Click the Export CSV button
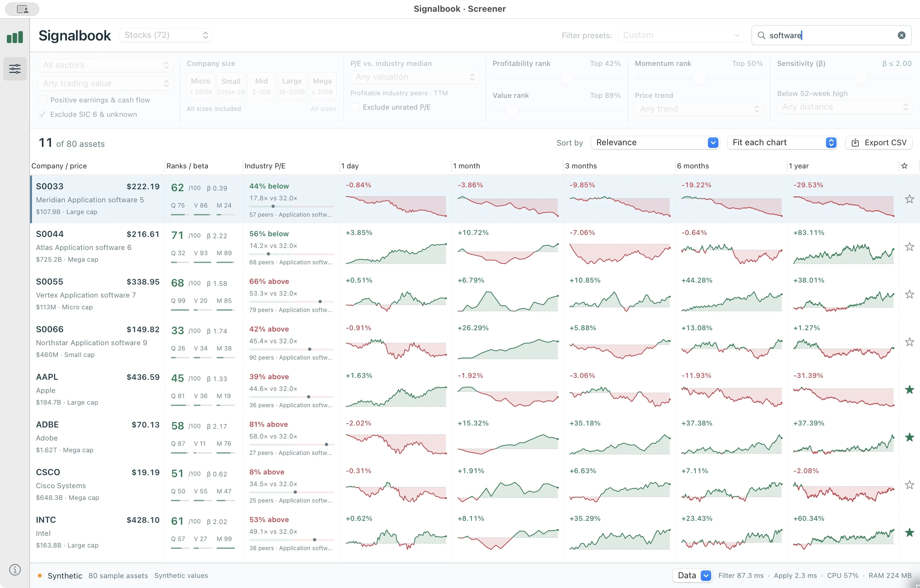The height and width of the screenshot is (588, 920). point(879,143)
